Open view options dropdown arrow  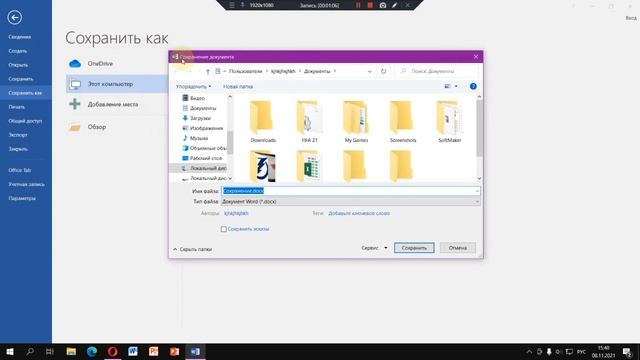[x=456, y=86]
